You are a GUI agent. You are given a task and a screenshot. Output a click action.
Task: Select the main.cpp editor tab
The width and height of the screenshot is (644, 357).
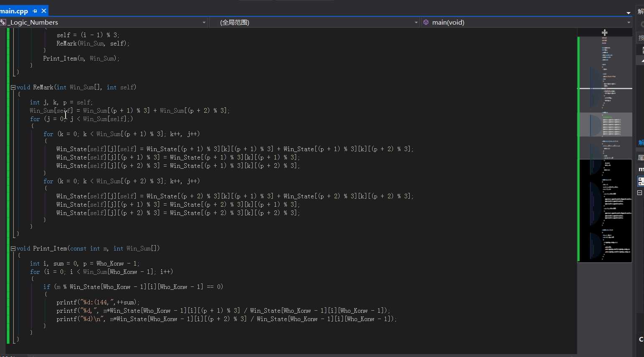coord(14,11)
